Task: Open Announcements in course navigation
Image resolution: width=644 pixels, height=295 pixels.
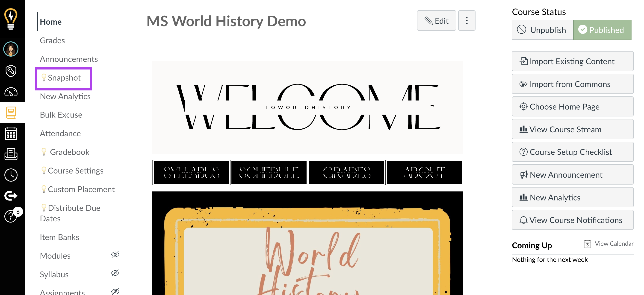Action: tap(69, 59)
